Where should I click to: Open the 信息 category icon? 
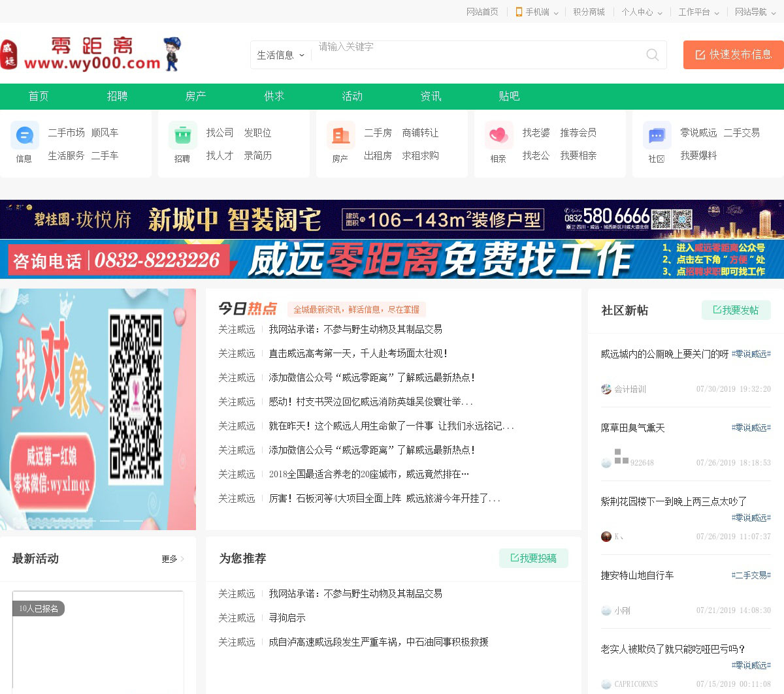pos(25,136)
